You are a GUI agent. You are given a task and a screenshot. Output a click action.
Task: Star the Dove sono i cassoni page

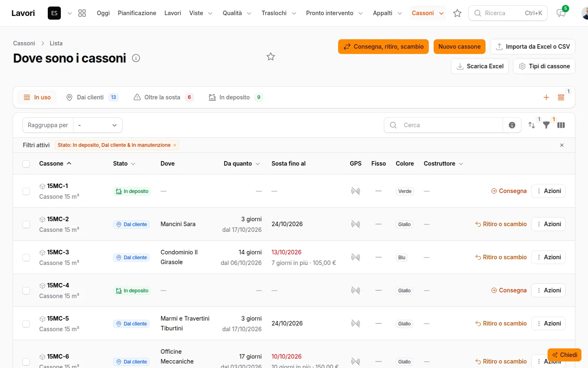(x=271, y=57)
